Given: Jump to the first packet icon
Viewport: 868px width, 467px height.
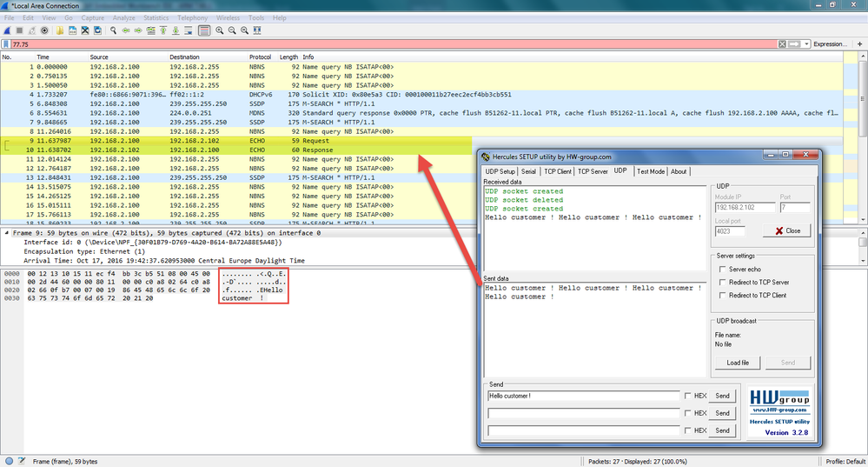Looking at the screenshot, I should tap(163, 30).
